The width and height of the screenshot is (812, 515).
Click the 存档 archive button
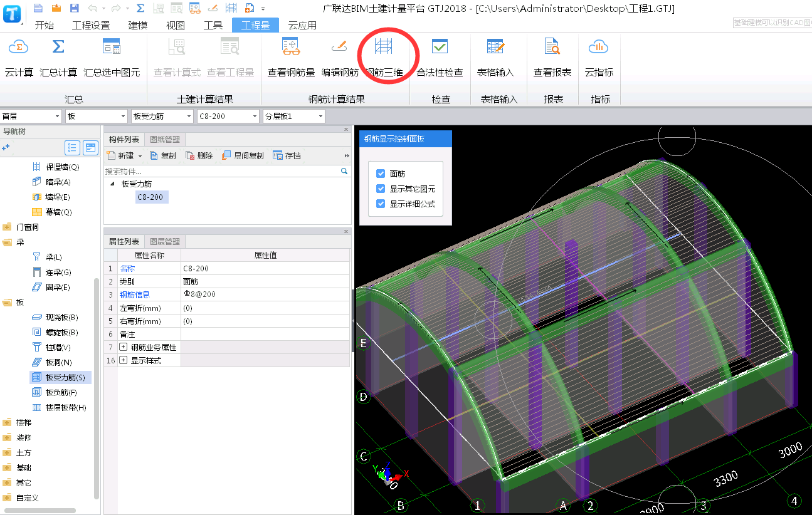(x=287, y=156)
